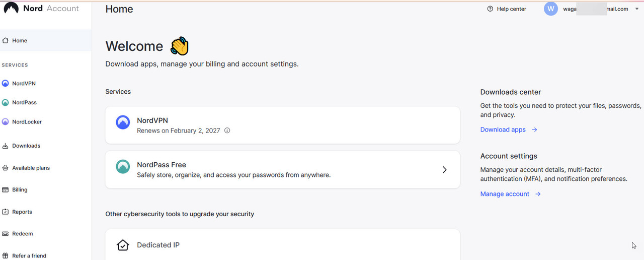Expand account menu arrow beside email
The height and width of the screenshot is (260, 644).
(637, 9)
